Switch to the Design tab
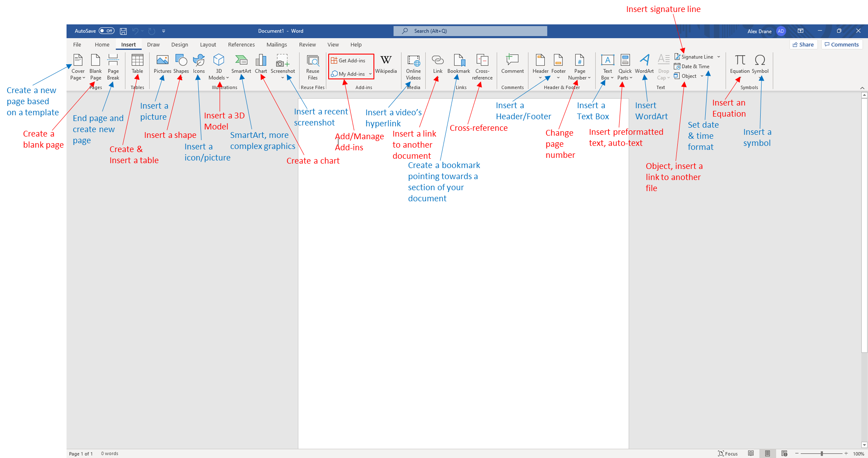This screenshot has width=868, height=458. point(180,45)
